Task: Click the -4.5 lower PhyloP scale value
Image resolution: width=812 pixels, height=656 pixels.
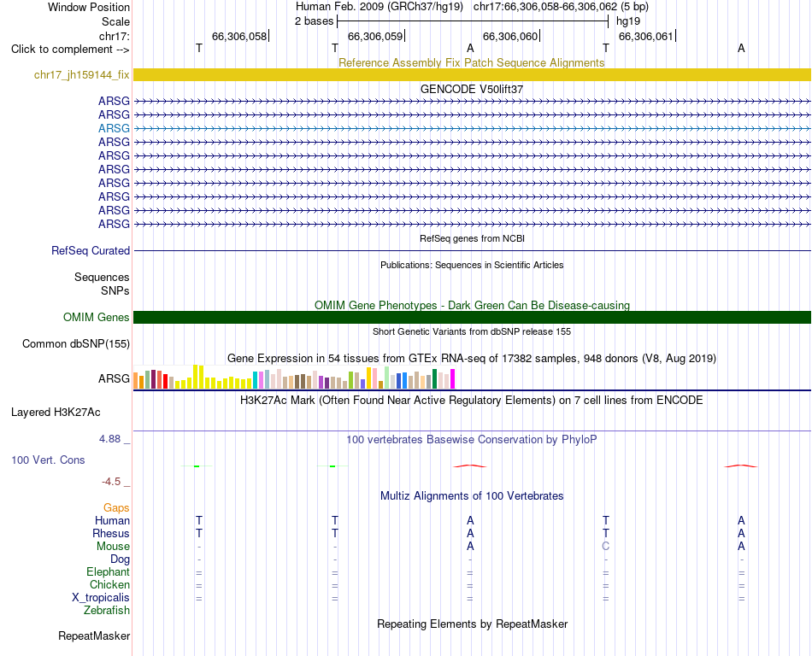Action: click(x=111, y=482)
